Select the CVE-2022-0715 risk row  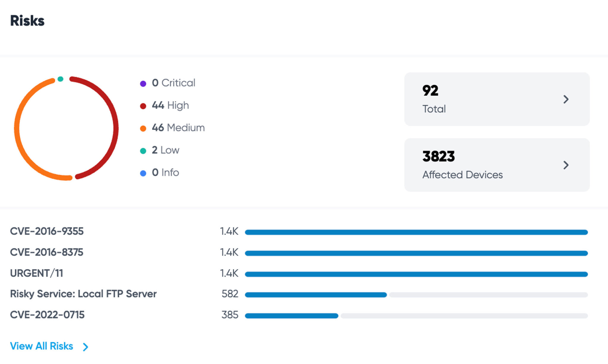(299, 315)
